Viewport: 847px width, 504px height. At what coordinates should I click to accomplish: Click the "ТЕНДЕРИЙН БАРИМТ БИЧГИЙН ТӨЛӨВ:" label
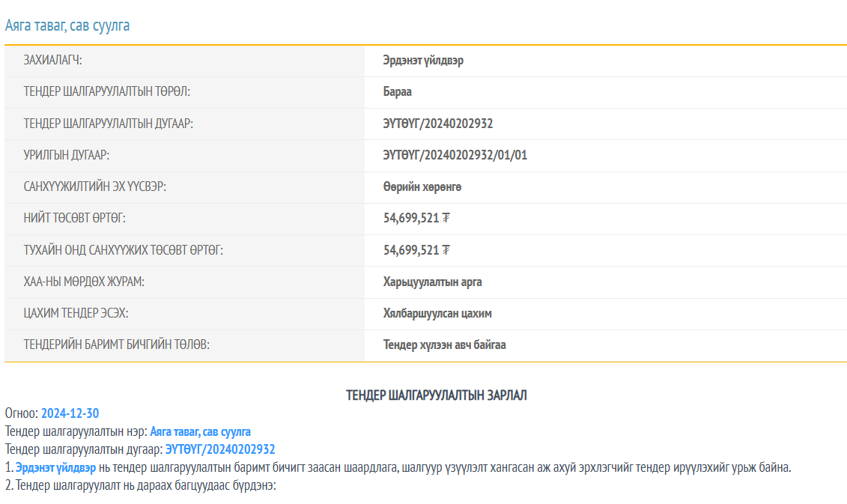pos(116,345)
